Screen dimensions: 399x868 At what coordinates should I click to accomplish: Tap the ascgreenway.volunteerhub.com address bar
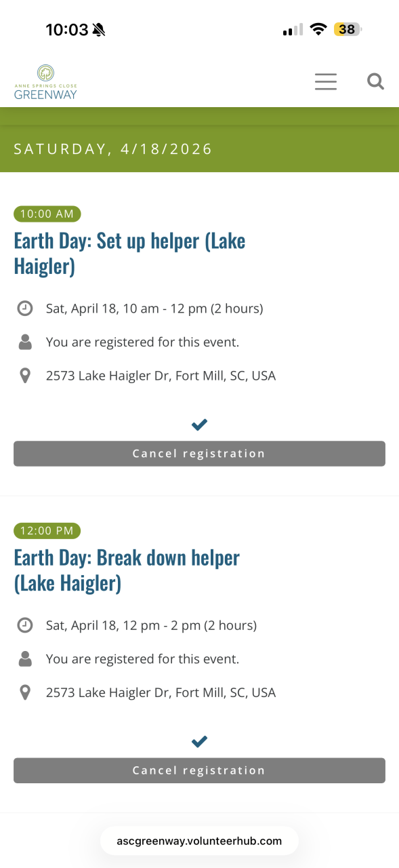[199, 841]
